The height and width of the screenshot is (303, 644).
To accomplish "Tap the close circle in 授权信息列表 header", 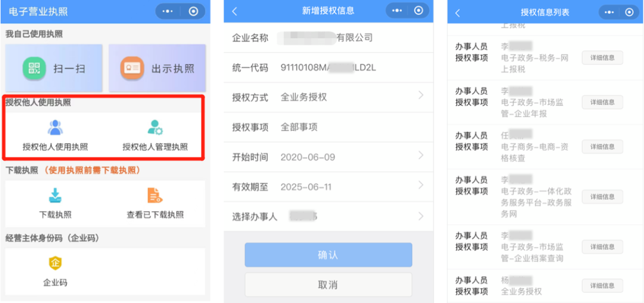I will tap(628, 12).
